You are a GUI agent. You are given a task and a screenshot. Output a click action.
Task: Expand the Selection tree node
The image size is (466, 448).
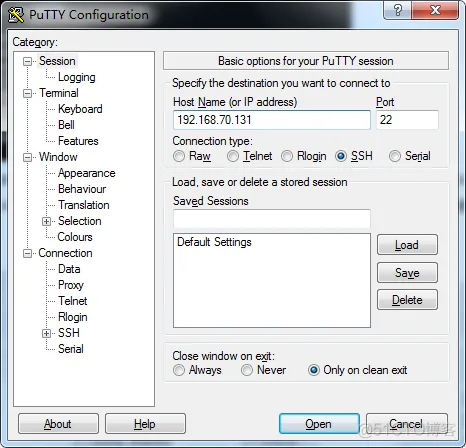tap(46, 221)
